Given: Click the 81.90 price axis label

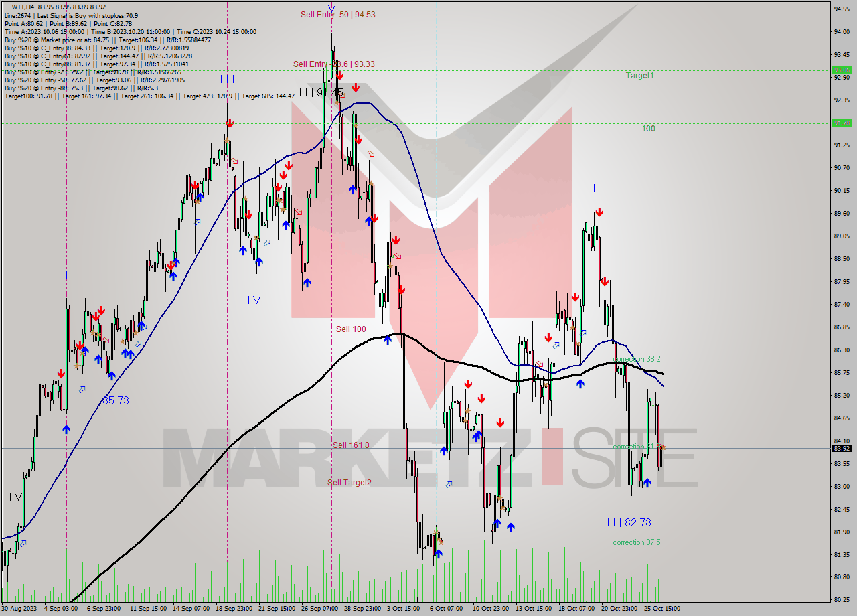Looking at the screenshot, I should tap(841, 532).
